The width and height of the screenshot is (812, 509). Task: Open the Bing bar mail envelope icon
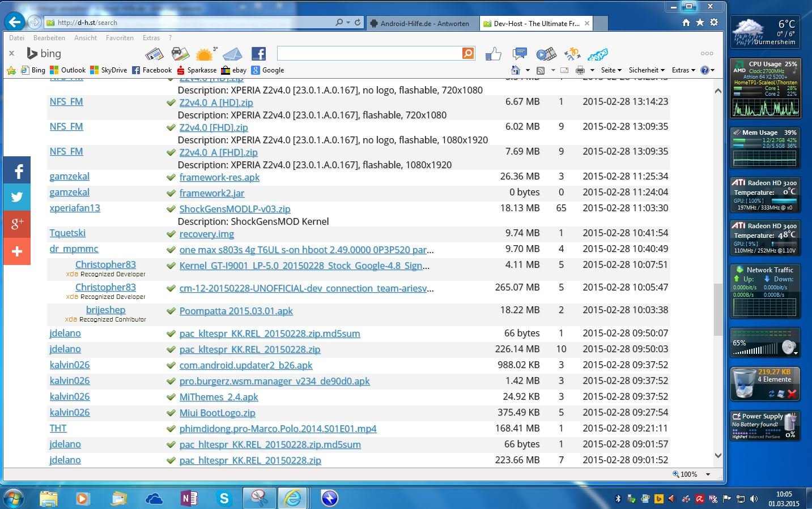pos(232,54)
